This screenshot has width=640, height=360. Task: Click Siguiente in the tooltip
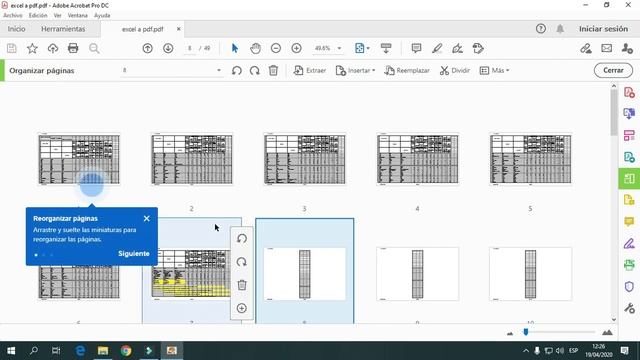coord(134,253)
